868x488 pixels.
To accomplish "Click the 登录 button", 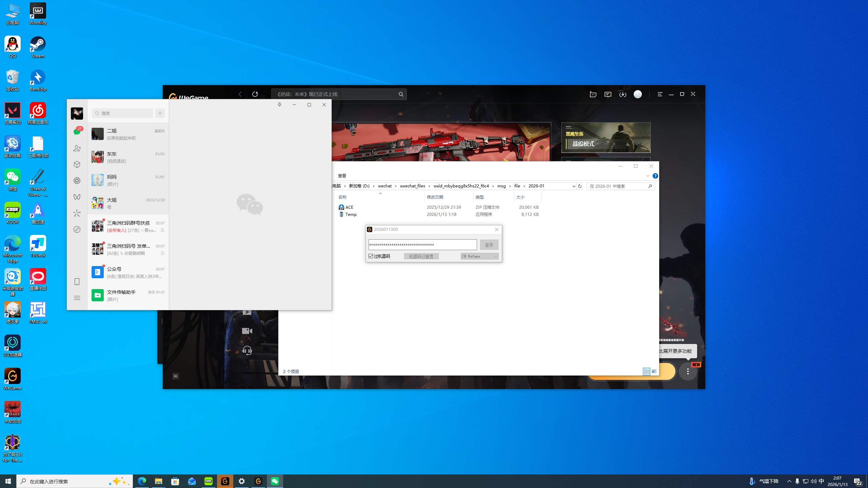I will 489,245.
